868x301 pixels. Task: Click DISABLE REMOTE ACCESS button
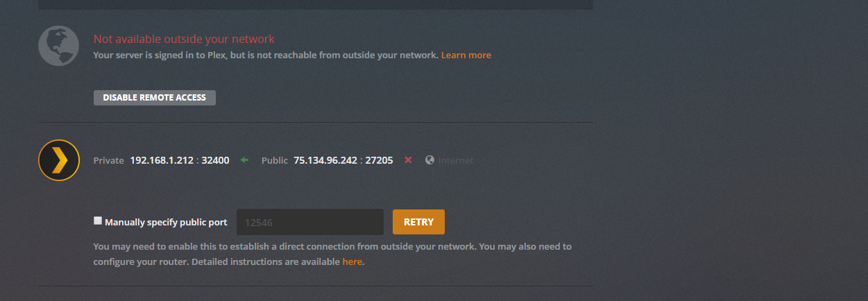click(x=154, y=98)
